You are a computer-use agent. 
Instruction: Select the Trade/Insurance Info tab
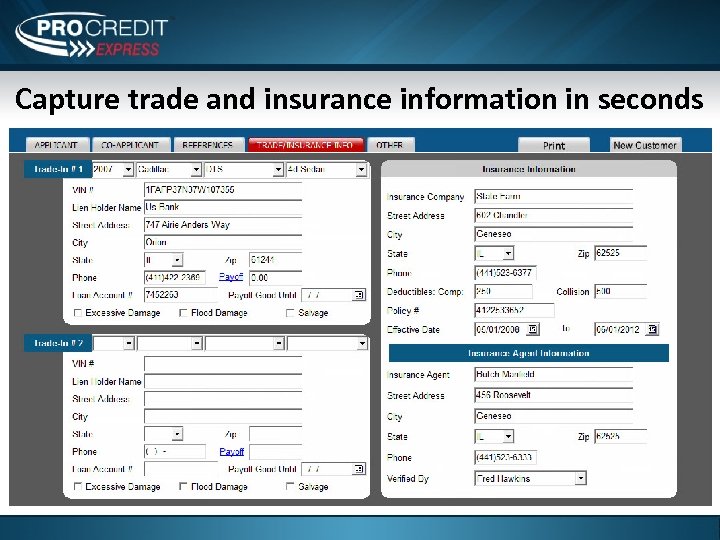click(x=305, y=145)
